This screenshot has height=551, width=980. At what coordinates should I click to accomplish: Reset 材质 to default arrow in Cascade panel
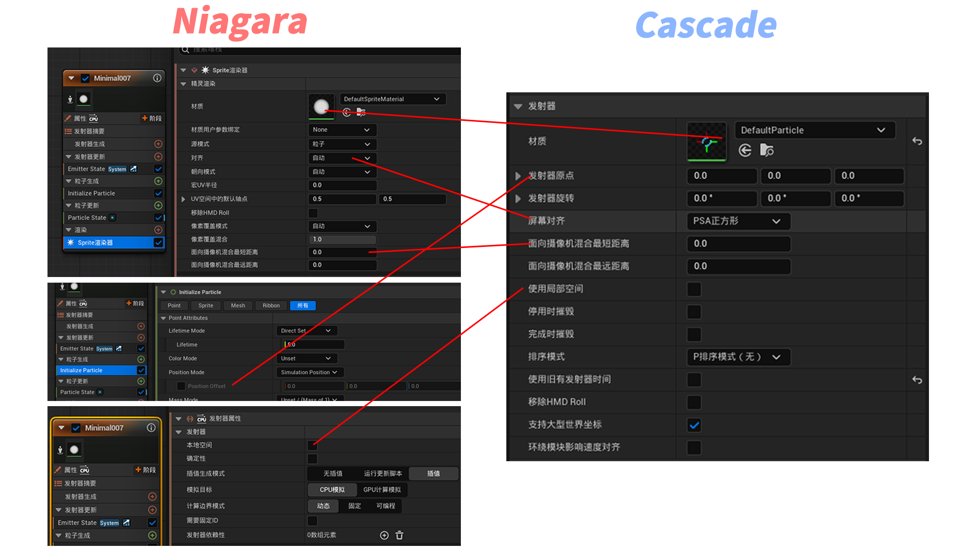917,141
